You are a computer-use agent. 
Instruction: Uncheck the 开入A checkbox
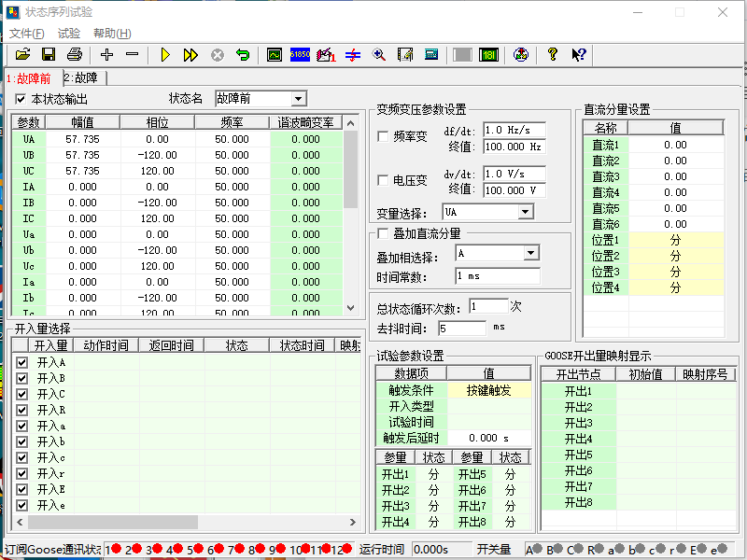click(x=22, y=362)
